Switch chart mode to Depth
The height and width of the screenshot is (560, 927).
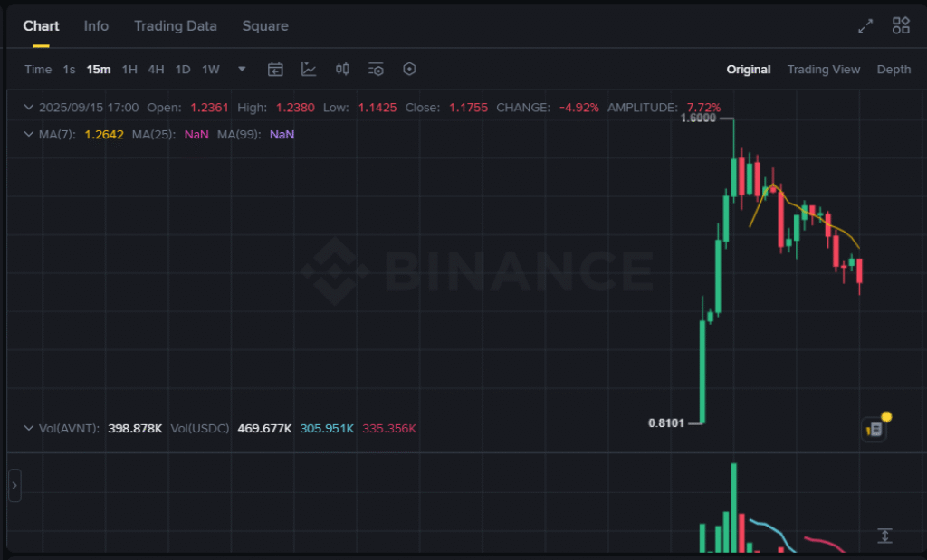click(894, 70)
